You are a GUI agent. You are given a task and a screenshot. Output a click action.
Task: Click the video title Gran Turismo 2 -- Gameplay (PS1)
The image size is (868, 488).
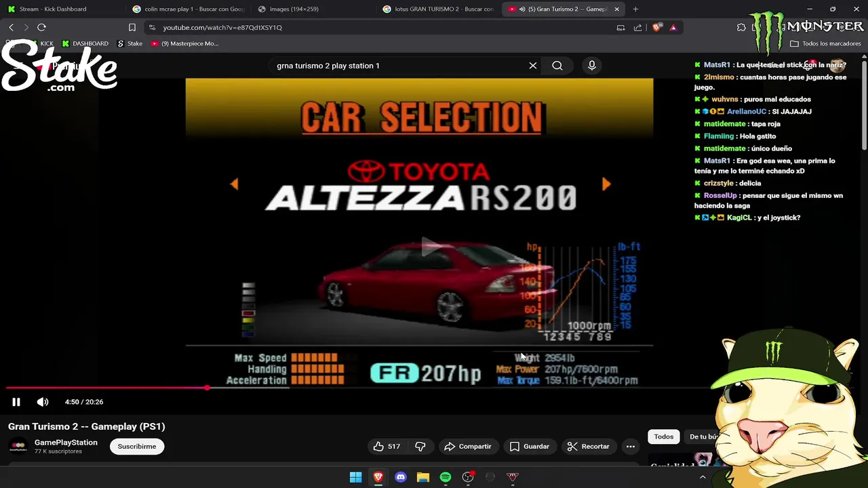[x=87, y=426]
